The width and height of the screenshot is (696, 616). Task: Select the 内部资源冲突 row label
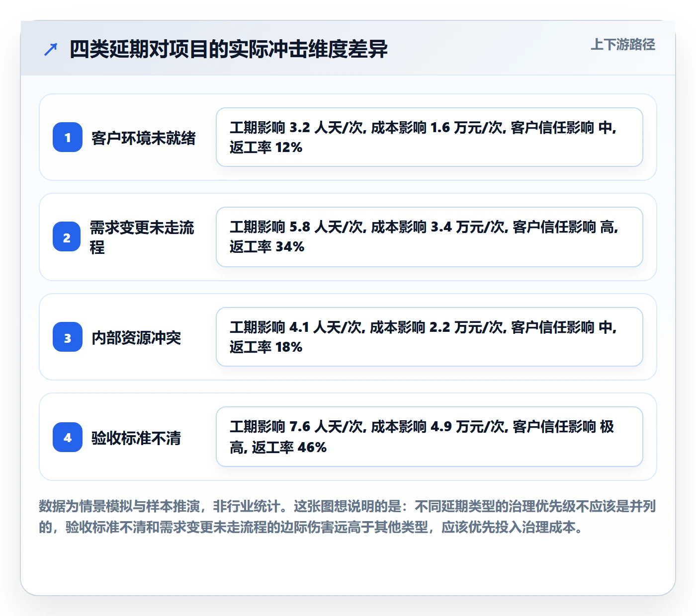[136, 338]
